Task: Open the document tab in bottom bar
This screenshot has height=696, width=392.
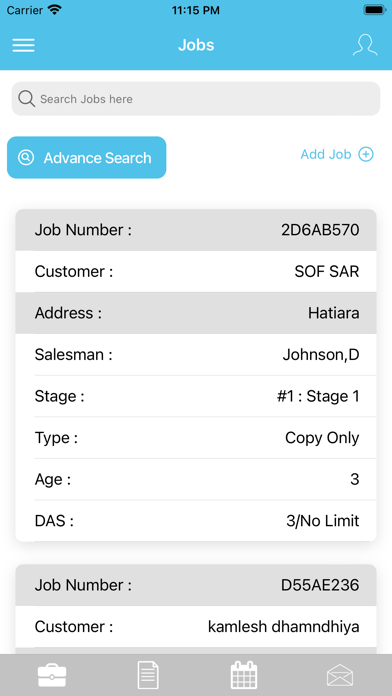Action: coord(148,675)
